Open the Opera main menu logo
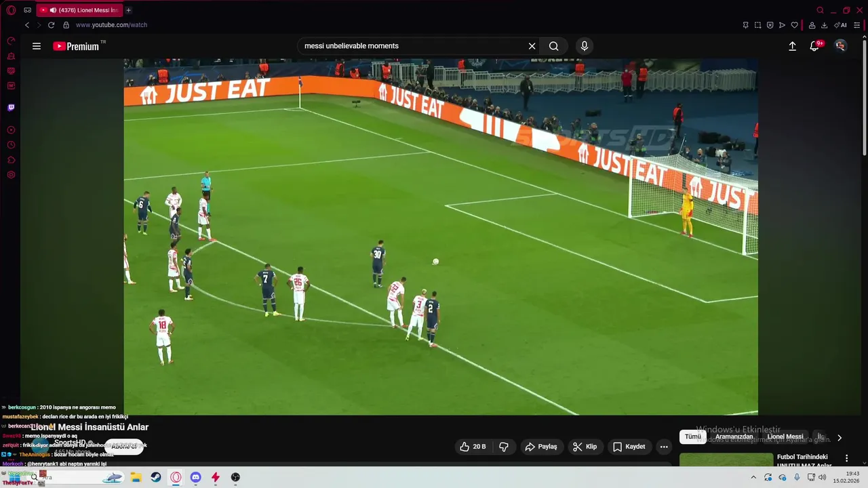The height and width of the screenshot is (488, 868). (x=11, y=10)
